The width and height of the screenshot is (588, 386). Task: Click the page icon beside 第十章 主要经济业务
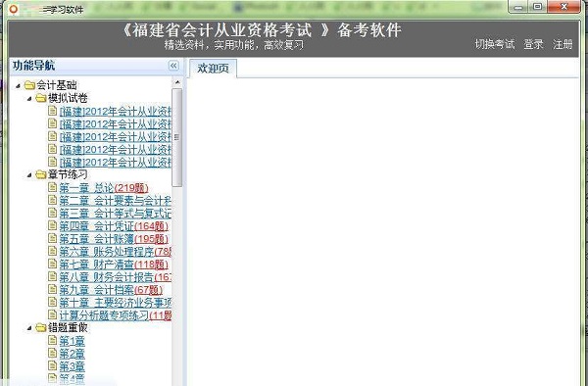coord(53,302)
